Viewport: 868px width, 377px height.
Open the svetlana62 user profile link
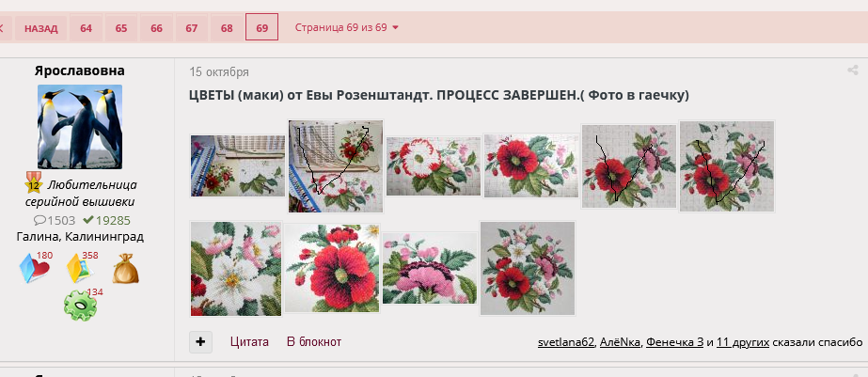[566, 342]
